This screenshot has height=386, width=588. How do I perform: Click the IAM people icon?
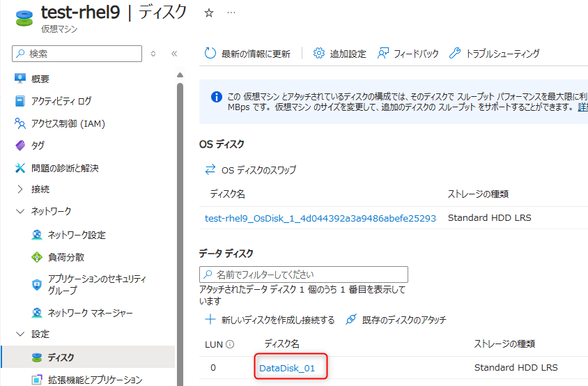click(20, 123)
